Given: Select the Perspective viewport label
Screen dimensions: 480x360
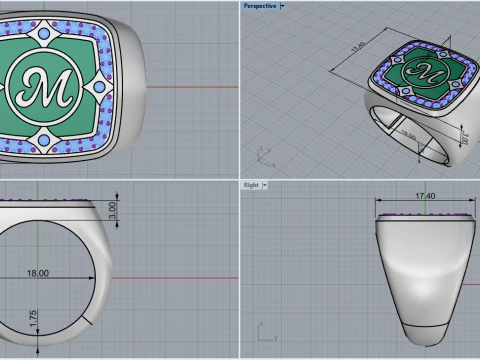Looking at the screenshot, I should coord(260,6).
